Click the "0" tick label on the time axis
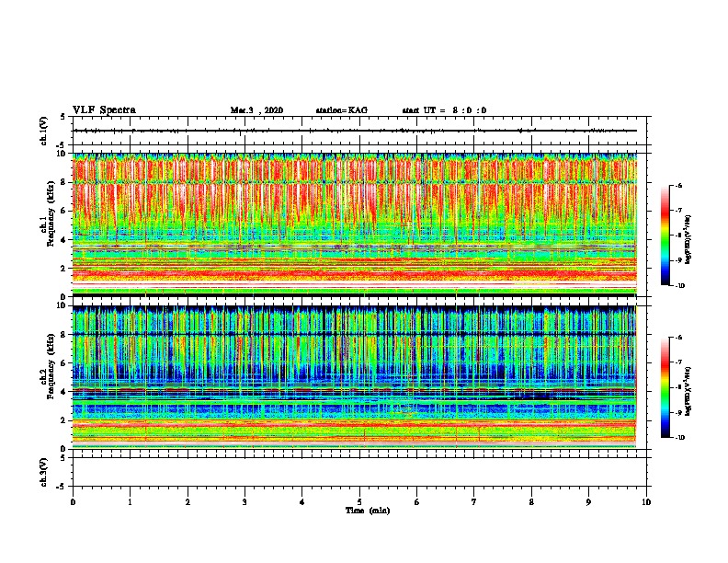The width and height of the screenshot is (728, 563). (73, 501)
